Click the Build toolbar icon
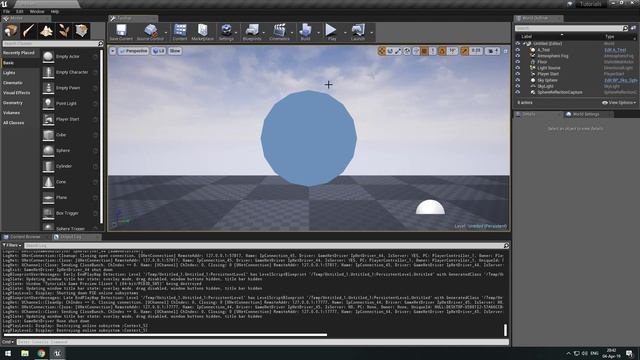This screenshot has height=360, width=640. click(x=305, y=32)
